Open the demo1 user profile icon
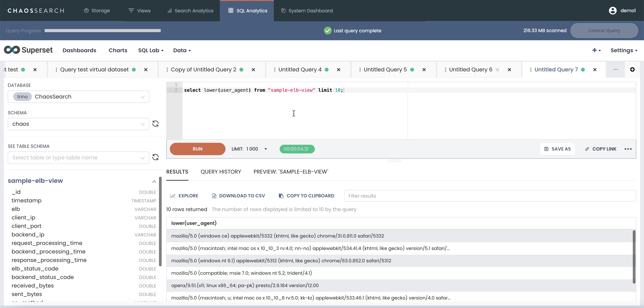Screen dimensions: 644x308 pyautogui.click(x=612, y=10)
